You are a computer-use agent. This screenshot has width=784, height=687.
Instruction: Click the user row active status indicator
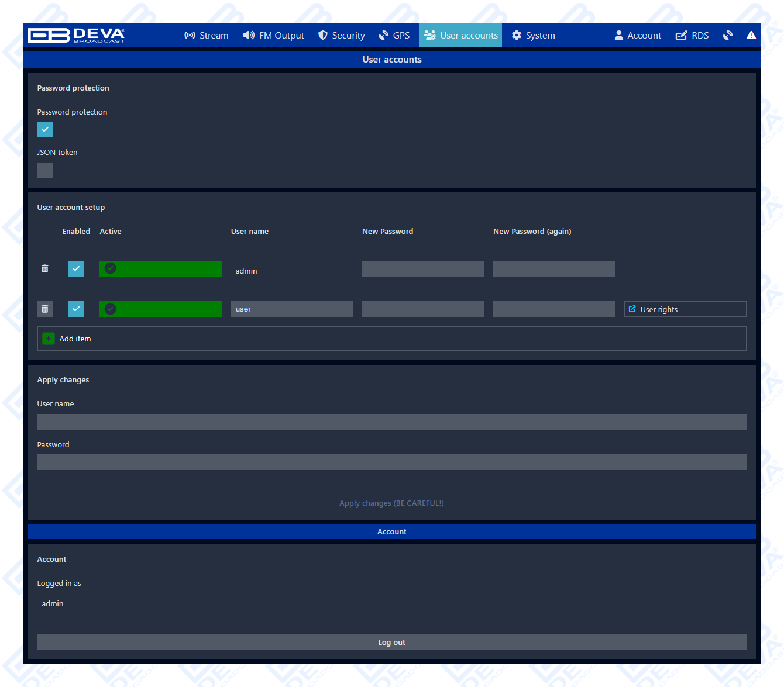pyautogui.click(x=160, y=309)
